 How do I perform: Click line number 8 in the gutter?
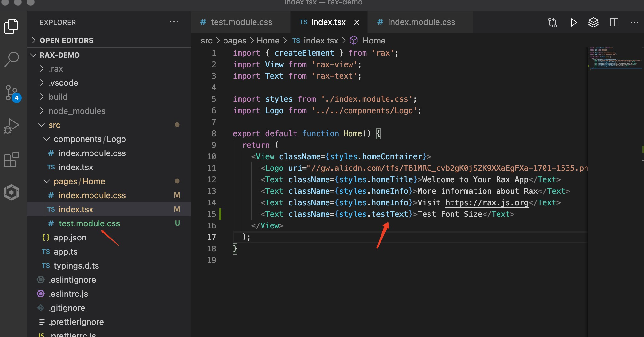(214, 134)
